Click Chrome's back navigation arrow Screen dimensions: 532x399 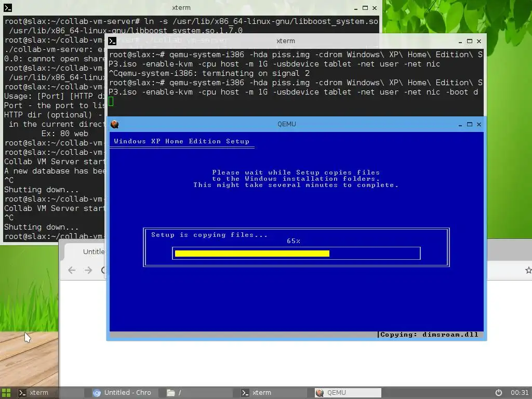pyautogui.click(x=72, y=270)
